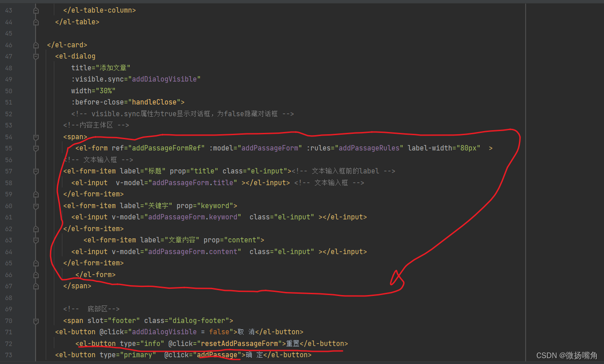
Task: Click the fold end marker on line 65
Action: [36, 263]
